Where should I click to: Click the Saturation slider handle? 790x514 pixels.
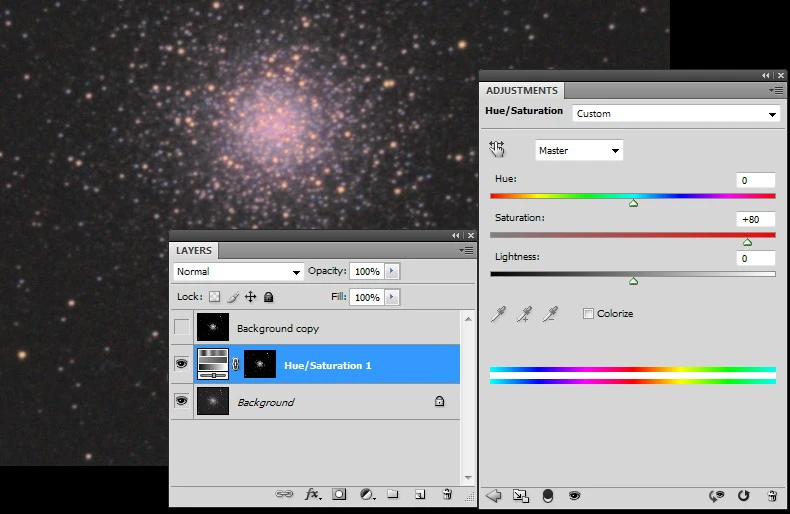747,242
